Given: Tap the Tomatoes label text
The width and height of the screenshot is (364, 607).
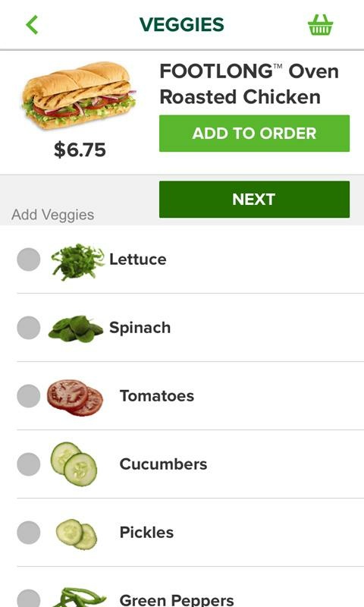Looking at the screenshot, I should pos(157,395).
